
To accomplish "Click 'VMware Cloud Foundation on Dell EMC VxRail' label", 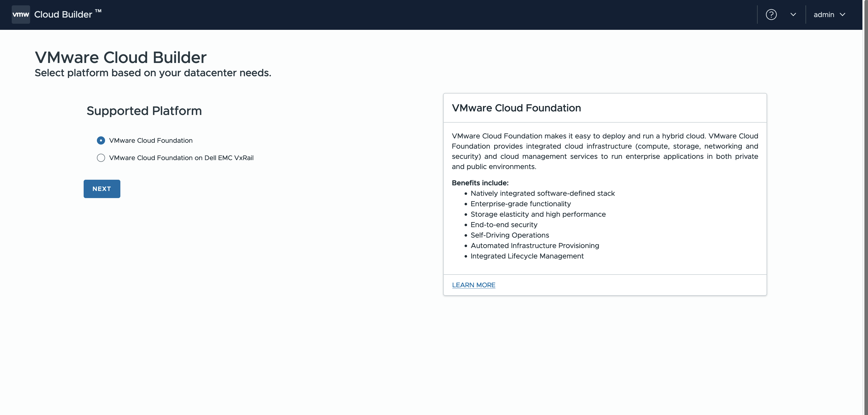I will coord(181,158).
